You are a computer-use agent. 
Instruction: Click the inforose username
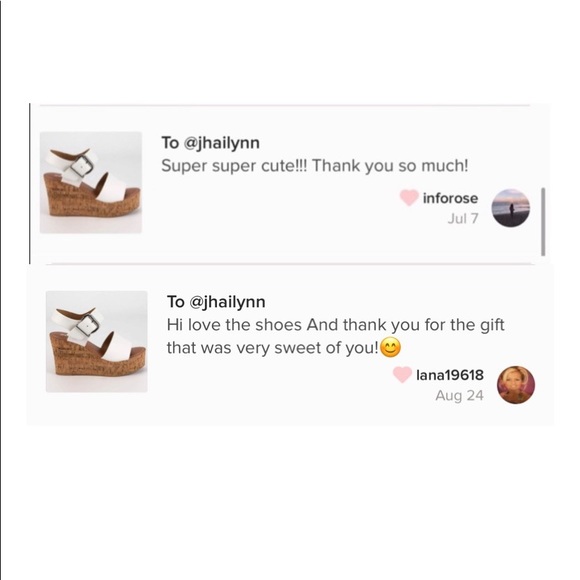point(450,198)
